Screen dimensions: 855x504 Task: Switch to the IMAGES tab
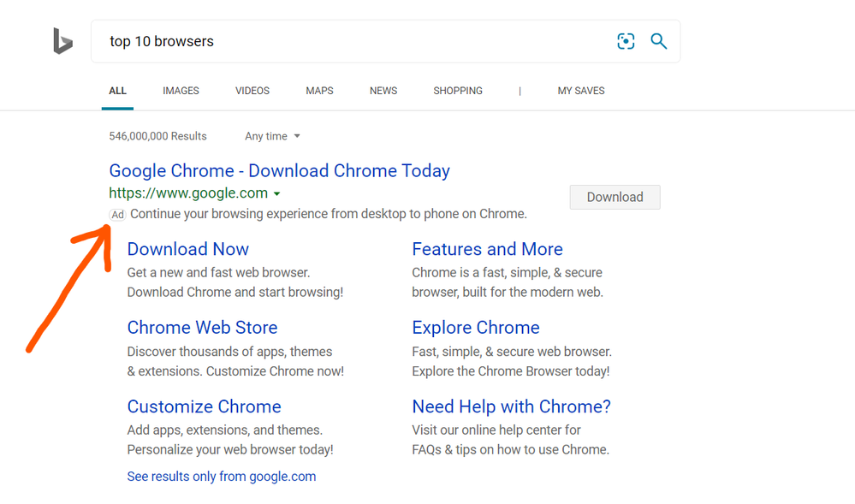[x=181, y=91]
